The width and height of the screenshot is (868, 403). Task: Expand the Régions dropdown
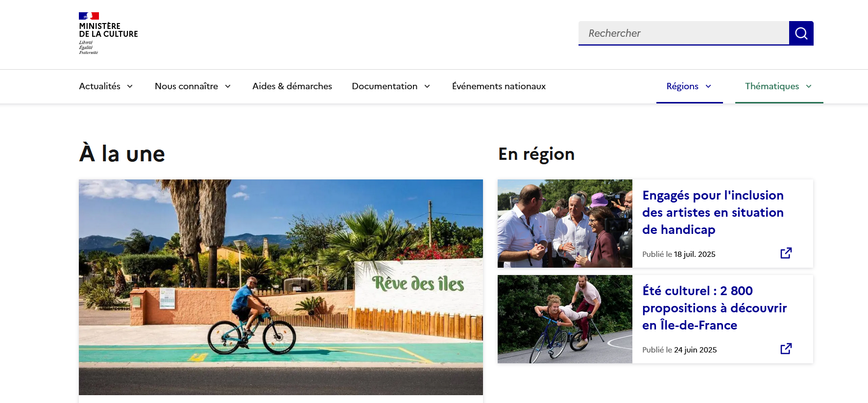coord(689,86)
